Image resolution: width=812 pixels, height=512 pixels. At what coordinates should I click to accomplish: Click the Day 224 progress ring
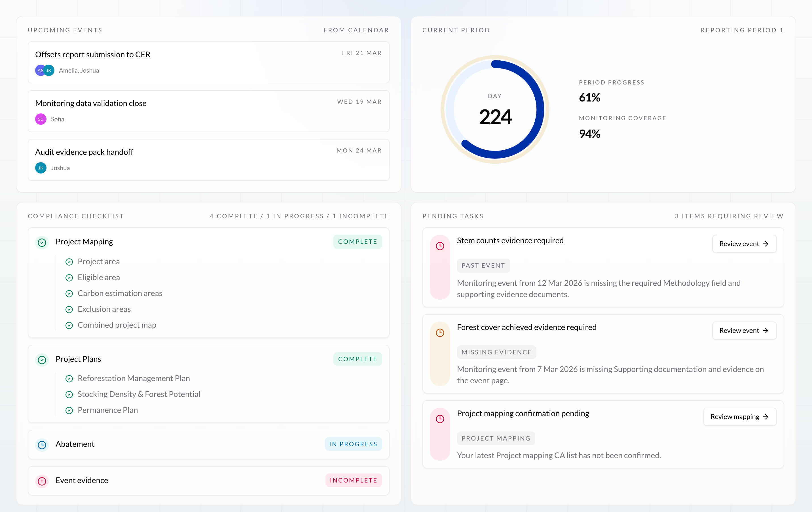495,109
